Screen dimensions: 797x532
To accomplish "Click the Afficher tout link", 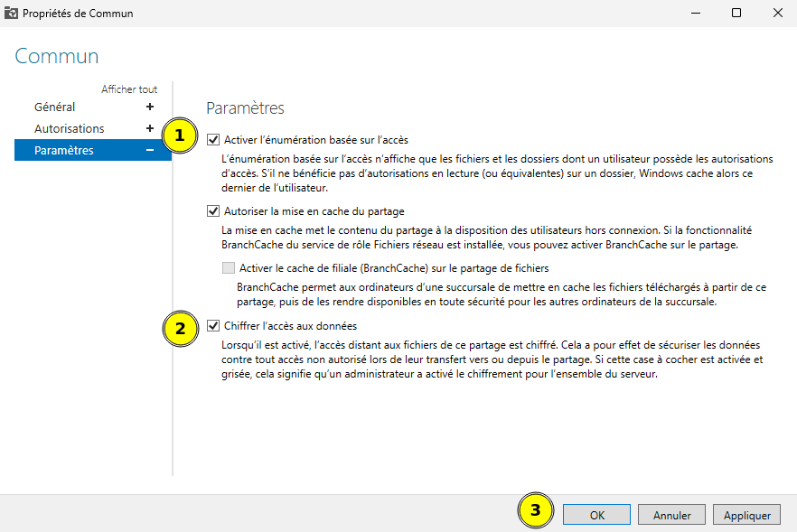I will [129, 89].
